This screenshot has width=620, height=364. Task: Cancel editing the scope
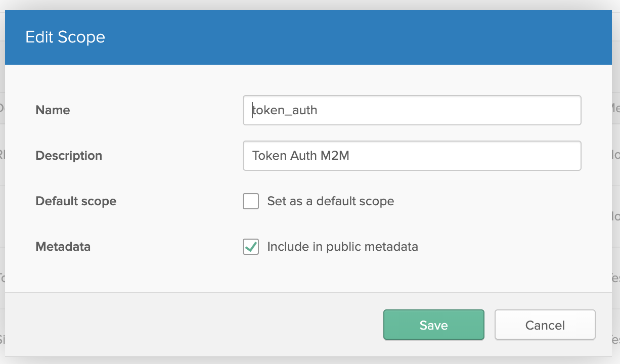[x=545, y=325]
